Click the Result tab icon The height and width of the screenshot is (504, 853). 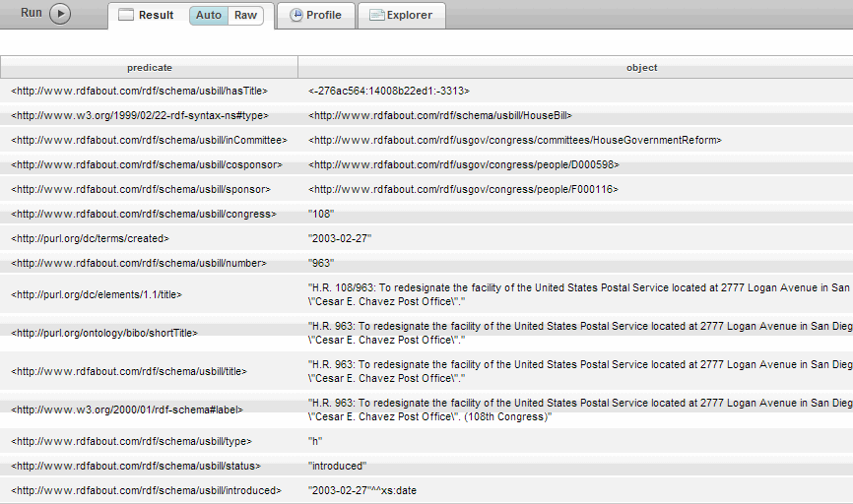pyautogui.click(x=126, y=15)
